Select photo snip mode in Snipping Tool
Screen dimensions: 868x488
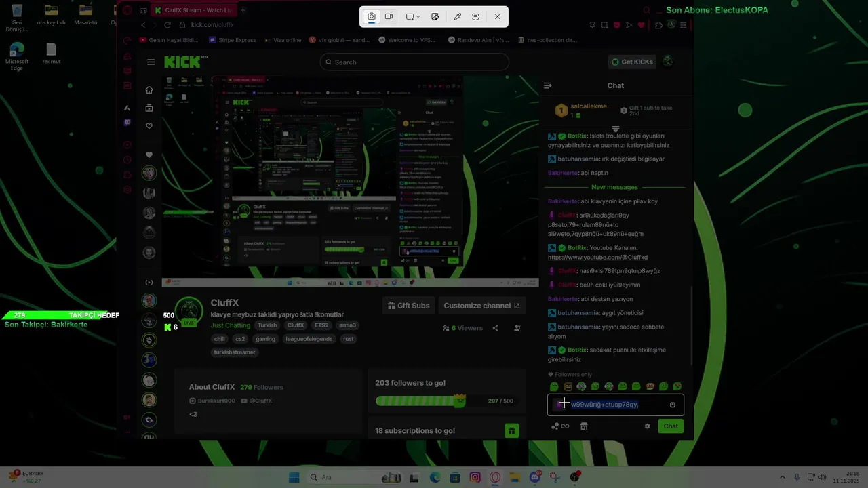372,16
